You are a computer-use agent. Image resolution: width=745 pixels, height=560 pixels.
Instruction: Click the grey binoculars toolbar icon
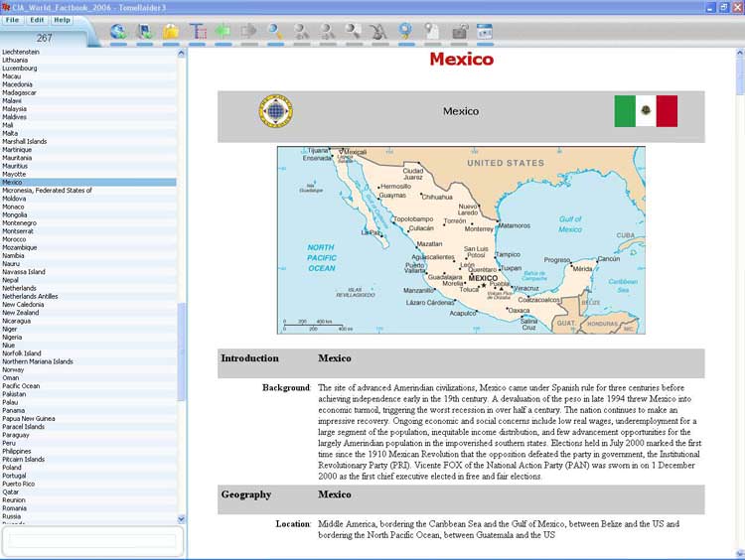coord(379,32)
